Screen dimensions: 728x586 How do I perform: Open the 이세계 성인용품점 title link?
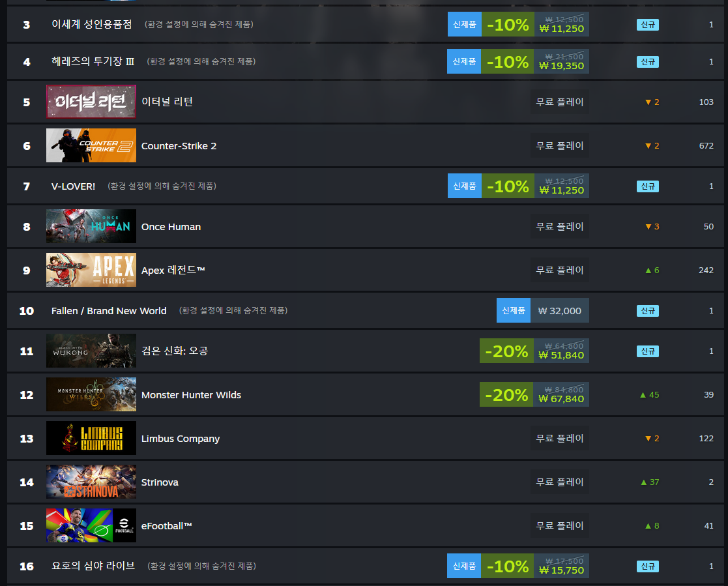tap(91, 24)
